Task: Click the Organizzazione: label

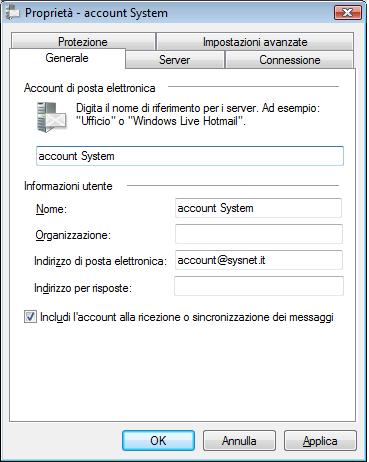Action: [x=73, y=235]
